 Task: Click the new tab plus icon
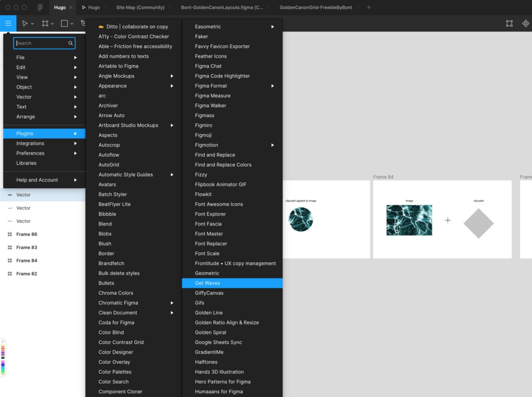(369, 7)
